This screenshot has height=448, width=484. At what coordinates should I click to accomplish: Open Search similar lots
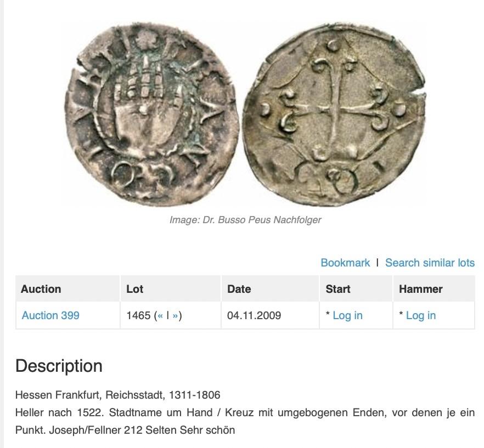430,263
